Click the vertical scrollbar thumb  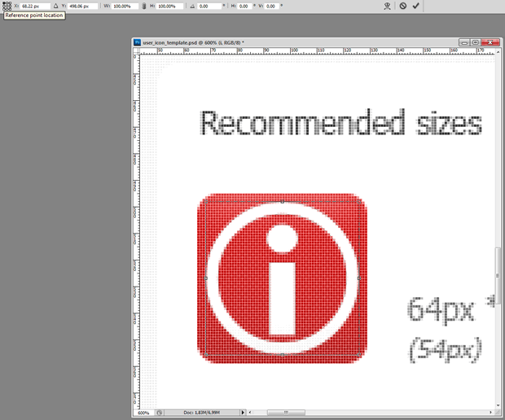click(498, 275)
